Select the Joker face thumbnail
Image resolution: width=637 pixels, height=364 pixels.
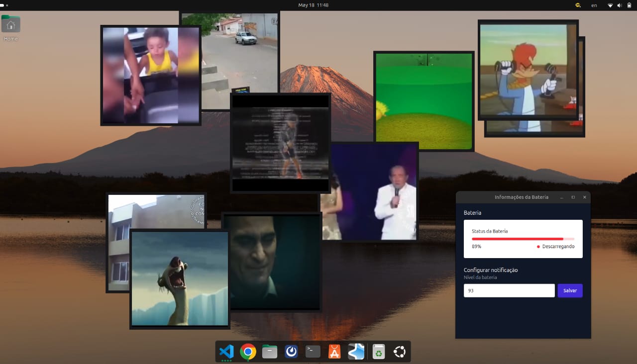click(272, 262)
